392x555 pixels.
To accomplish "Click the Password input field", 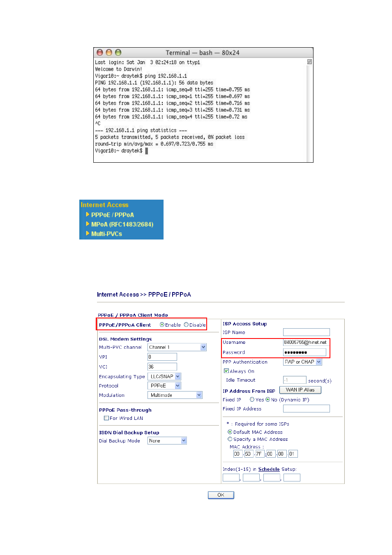I will (x=304, y=352).
